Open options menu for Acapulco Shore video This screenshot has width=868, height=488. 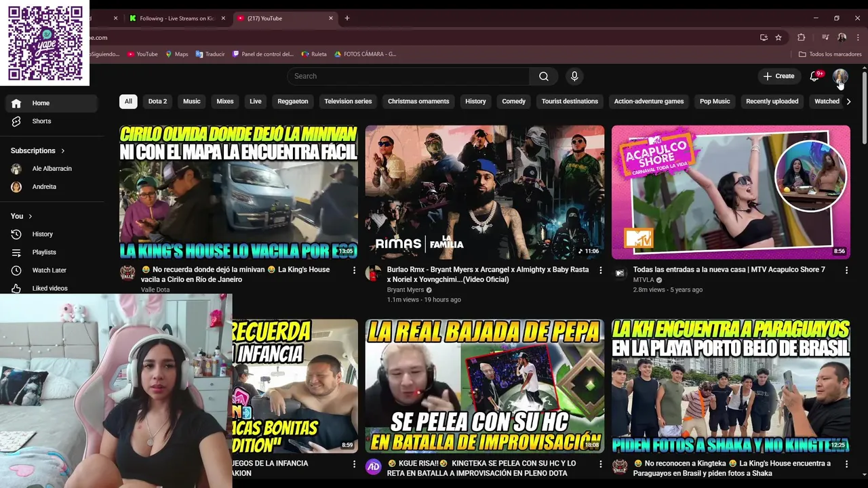(x=846, y=270)
